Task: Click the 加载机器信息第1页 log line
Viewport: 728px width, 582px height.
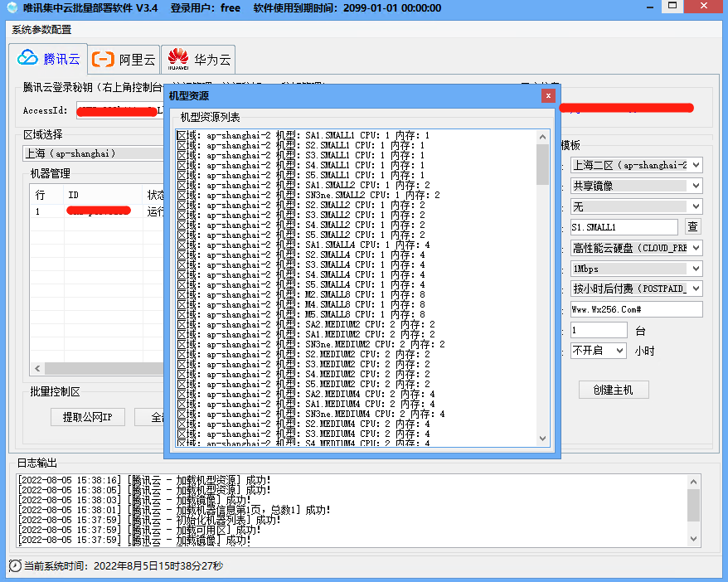Action: 174,510
